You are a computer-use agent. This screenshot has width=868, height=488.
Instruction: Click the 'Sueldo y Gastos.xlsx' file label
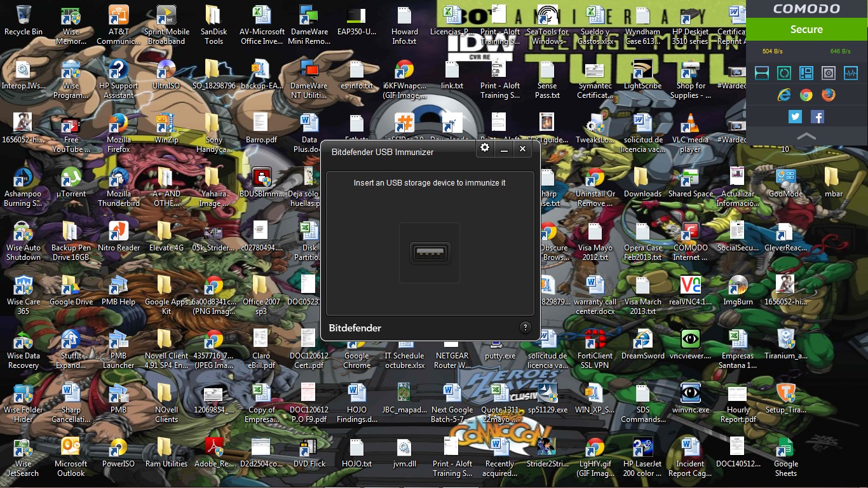pos(595,36)
